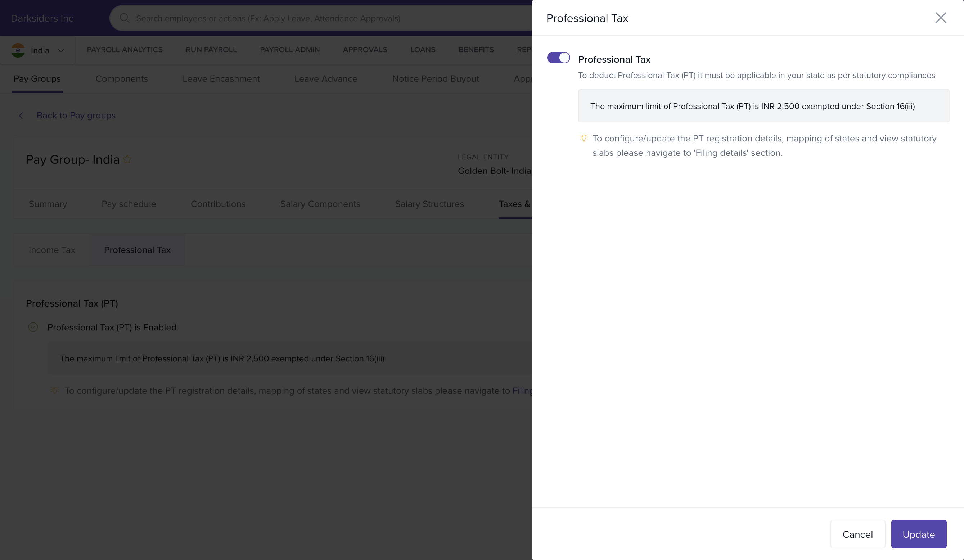Close the Professional Tax panel
Screen dimensions: 964x560
pyautogui.click(x=940, y=18)
